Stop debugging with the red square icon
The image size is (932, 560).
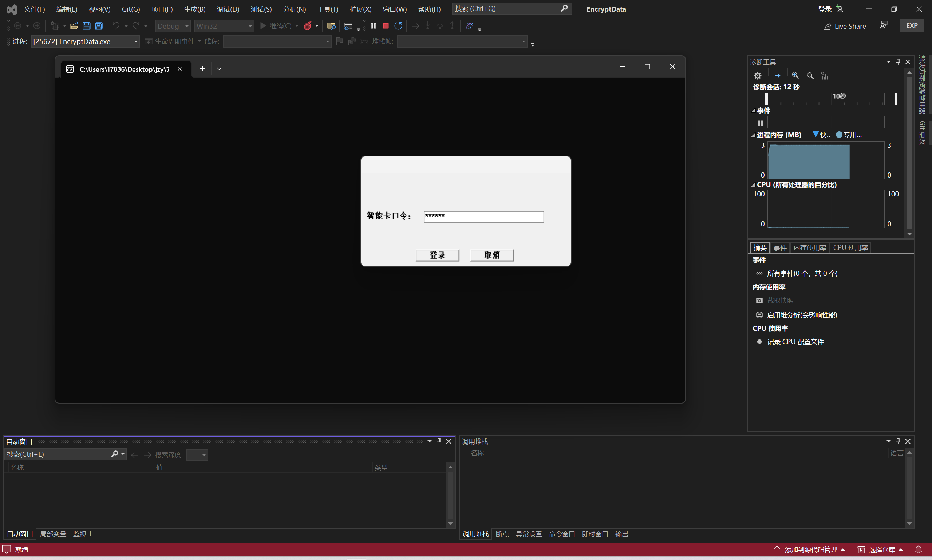click(x=386, y=26)
